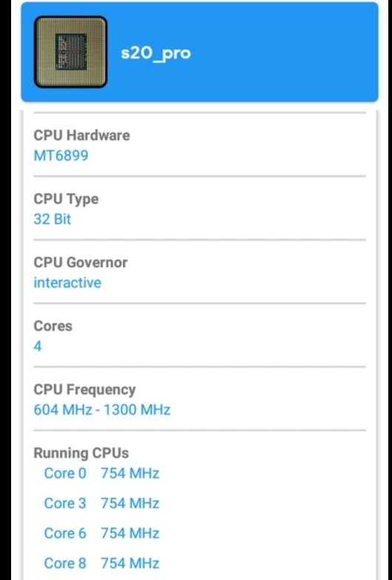Select the Core 8 entry
Screen dimensions: 392x580
click(x=65, y=564)
